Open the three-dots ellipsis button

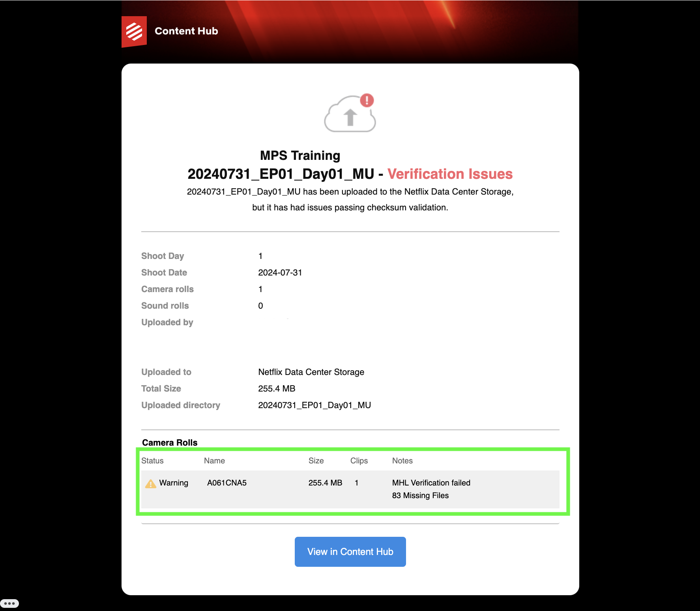pos(9,604)
